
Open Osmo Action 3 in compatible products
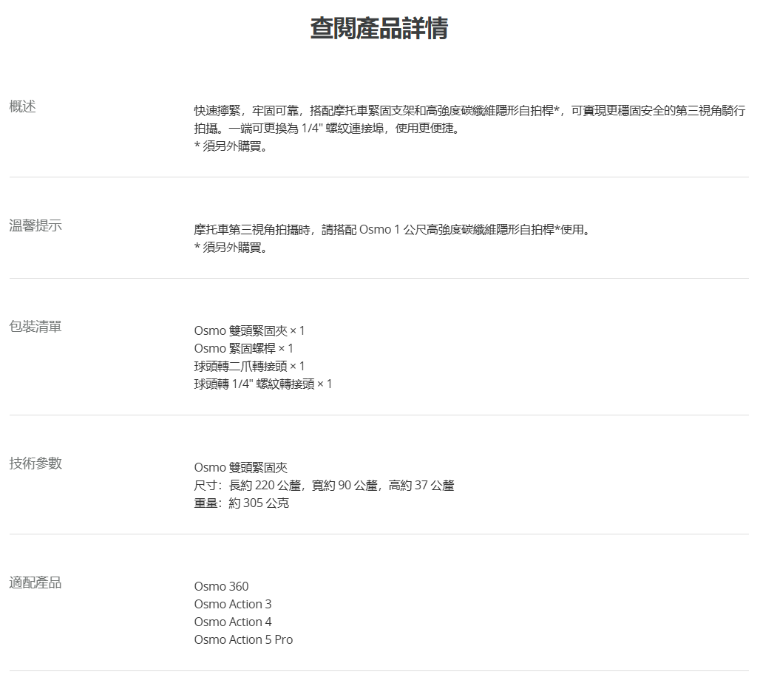(x=233, y=604)
